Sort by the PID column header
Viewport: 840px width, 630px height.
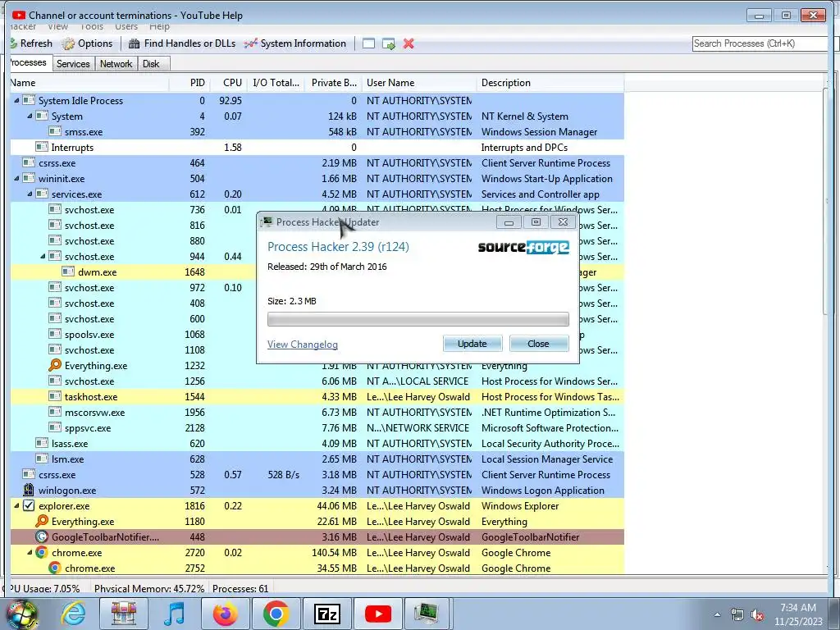(x=189, y=83)
